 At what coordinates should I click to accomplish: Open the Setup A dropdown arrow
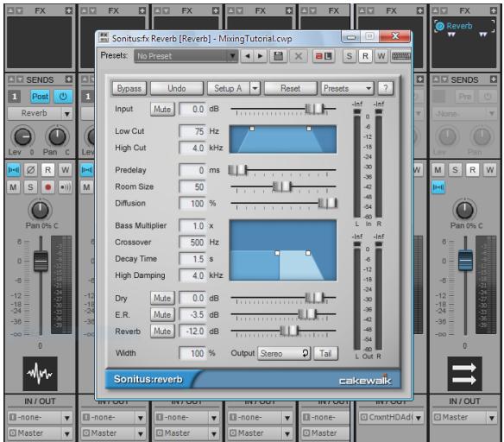point(255,88)
